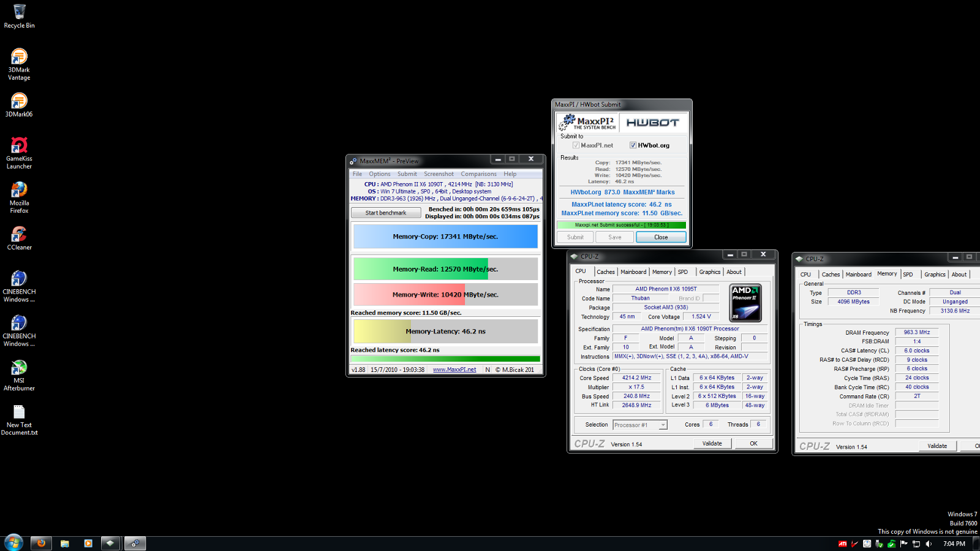The height and width of the screenshot is (551, 980).
Task: Switch to CPU-Z taskbar button
Action: 110,543
